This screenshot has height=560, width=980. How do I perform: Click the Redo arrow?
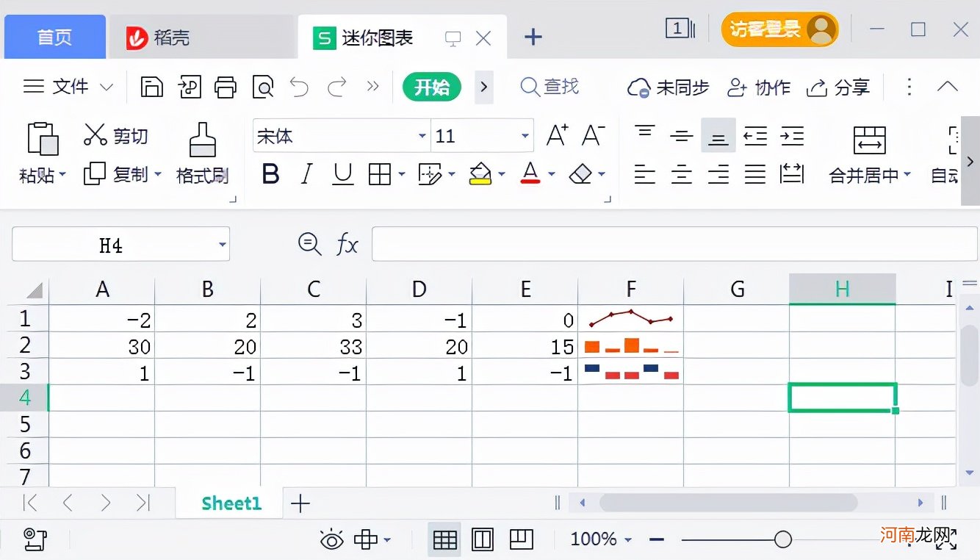[336, 87]
